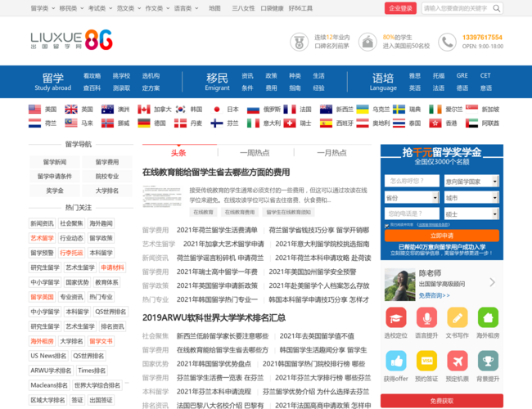Image resolution: width=532 pixels, height=409 pixels.
Task: Select the Spain flag icon
Action: [326, 123]
